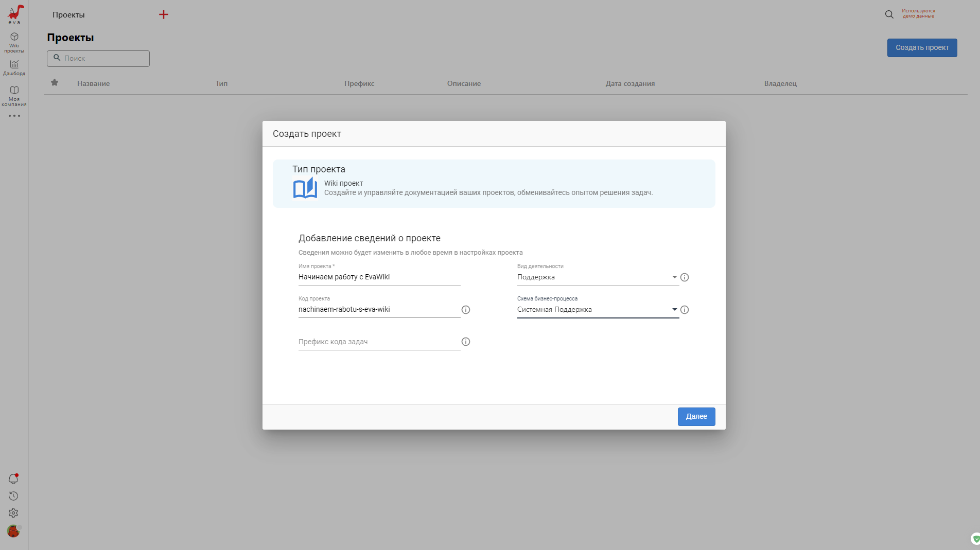Click the red plus icon near Projects
The width and height of the screenshot is (980, 550).
pos(164,14)
